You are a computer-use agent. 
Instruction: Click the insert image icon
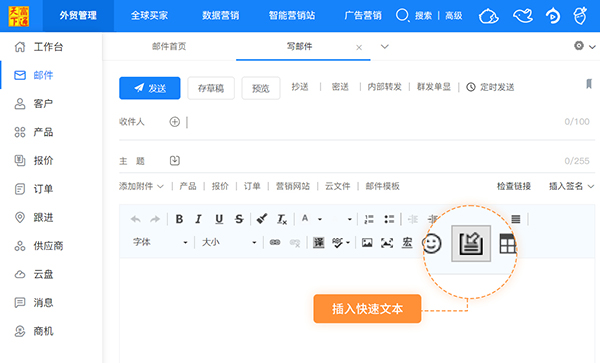coord(367,243)
